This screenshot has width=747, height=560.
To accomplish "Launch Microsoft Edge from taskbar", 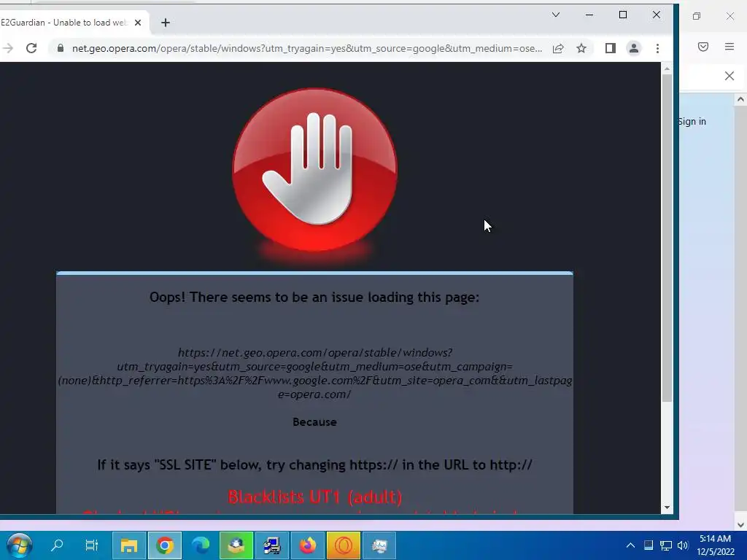I will click(201, 545).
